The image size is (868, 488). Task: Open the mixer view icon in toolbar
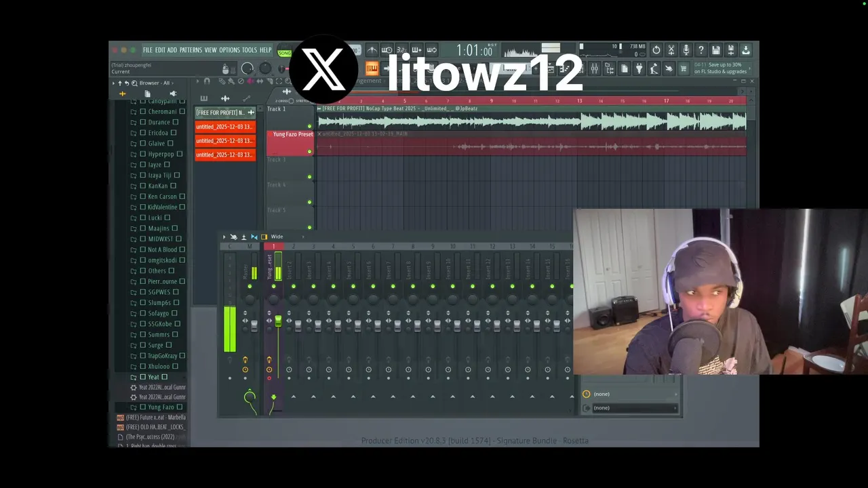point(594,68)
